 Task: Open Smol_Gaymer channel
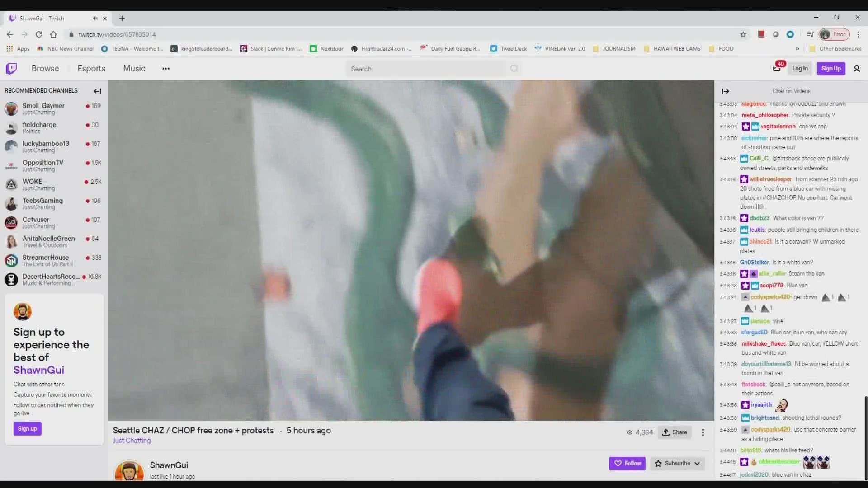53,108
